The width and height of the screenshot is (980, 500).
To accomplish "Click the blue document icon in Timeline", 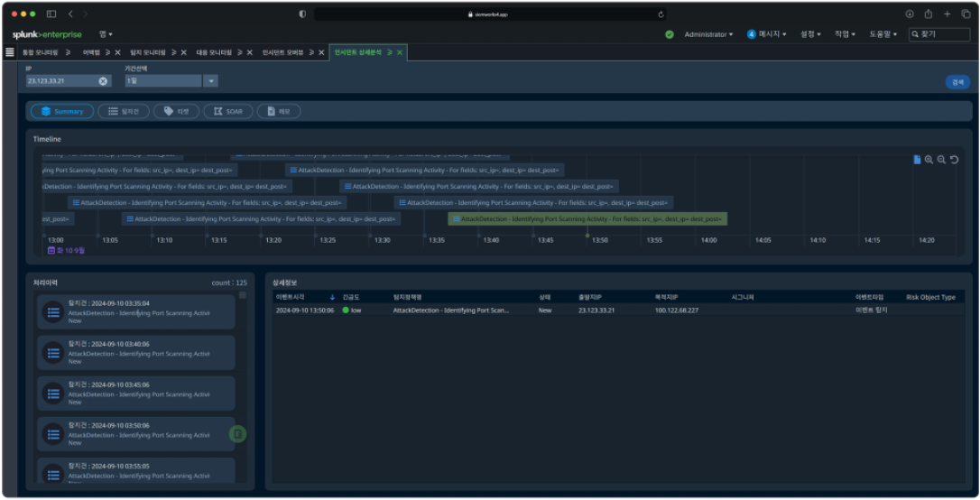I will tap(917, 160).
